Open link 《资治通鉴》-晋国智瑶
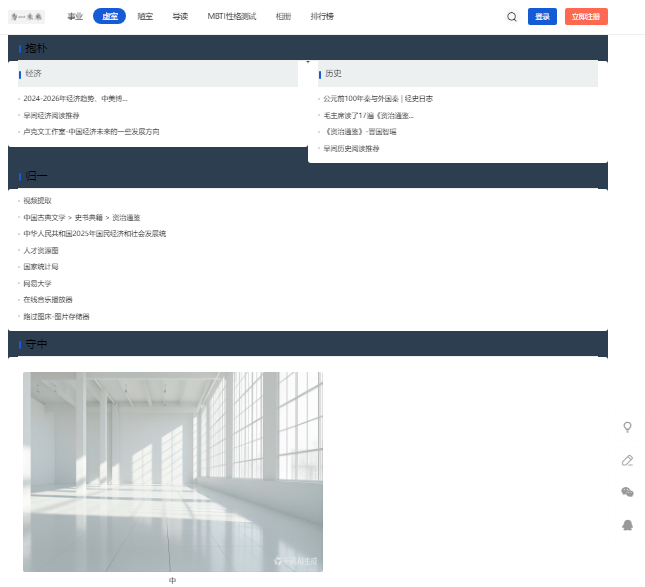 (x=360, y=132)
